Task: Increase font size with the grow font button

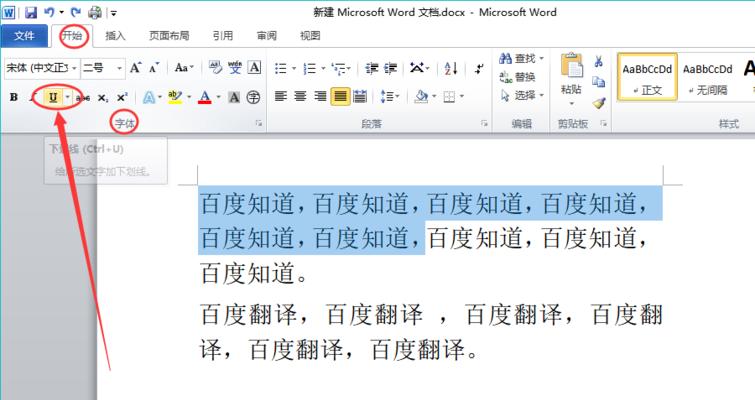Action: [136, 68]
